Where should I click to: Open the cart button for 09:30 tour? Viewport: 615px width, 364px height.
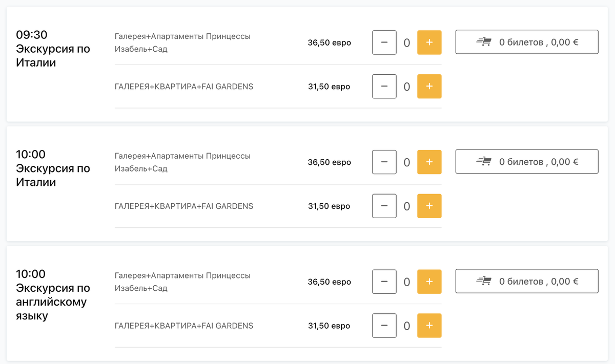[527, 42]
